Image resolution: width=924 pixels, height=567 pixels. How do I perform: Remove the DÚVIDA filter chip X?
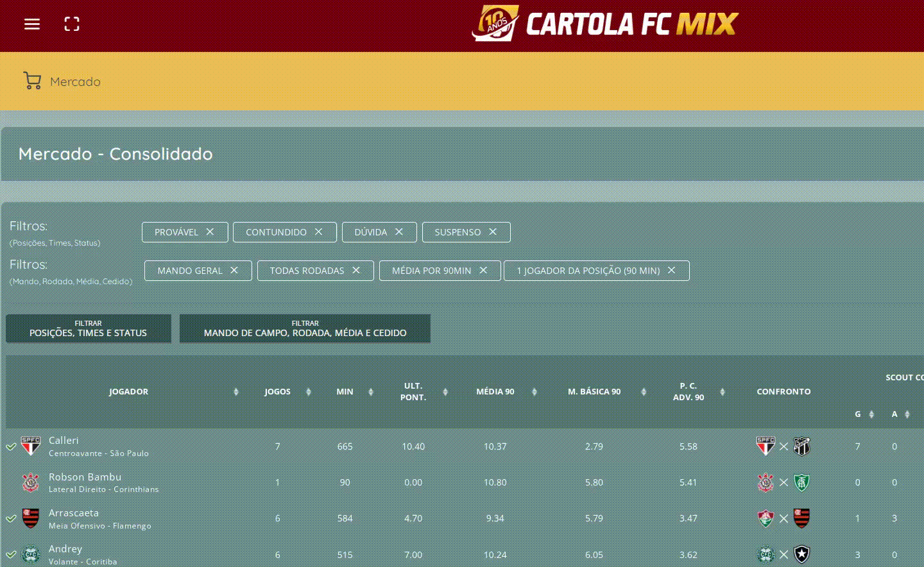point(399,232)
